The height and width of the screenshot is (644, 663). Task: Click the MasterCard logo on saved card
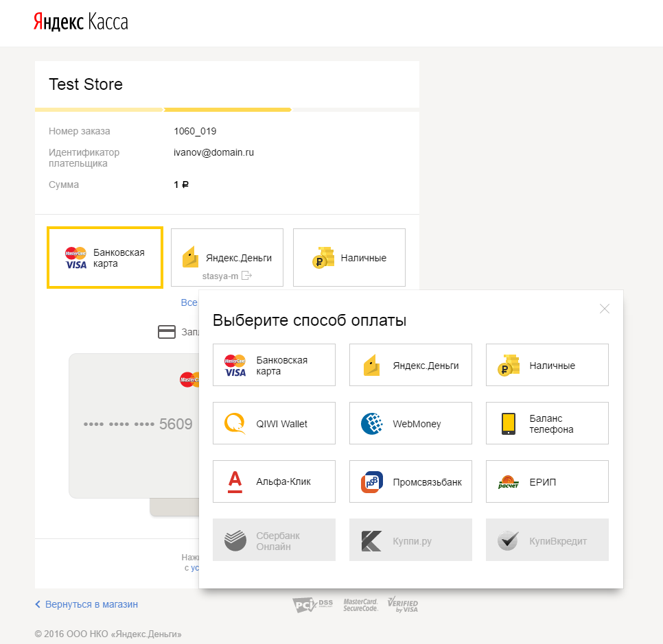pyautogui.click(x=189, y=379)
